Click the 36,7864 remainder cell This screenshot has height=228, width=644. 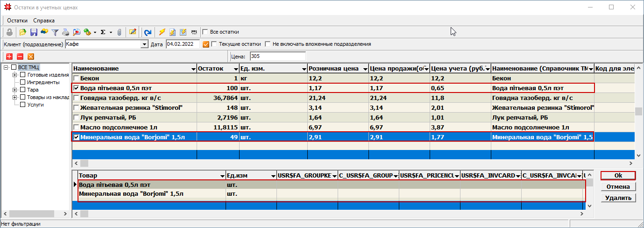point(218,98)
